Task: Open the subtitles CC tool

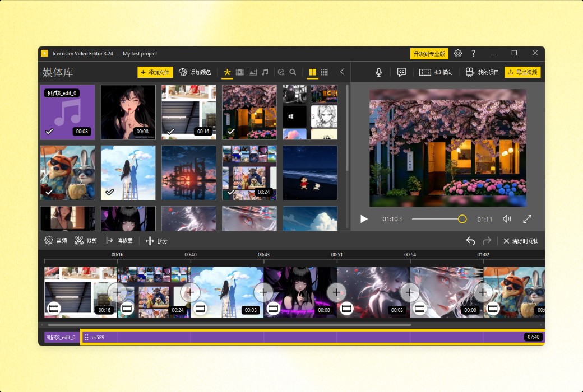Action: click(x=401, y=72)
